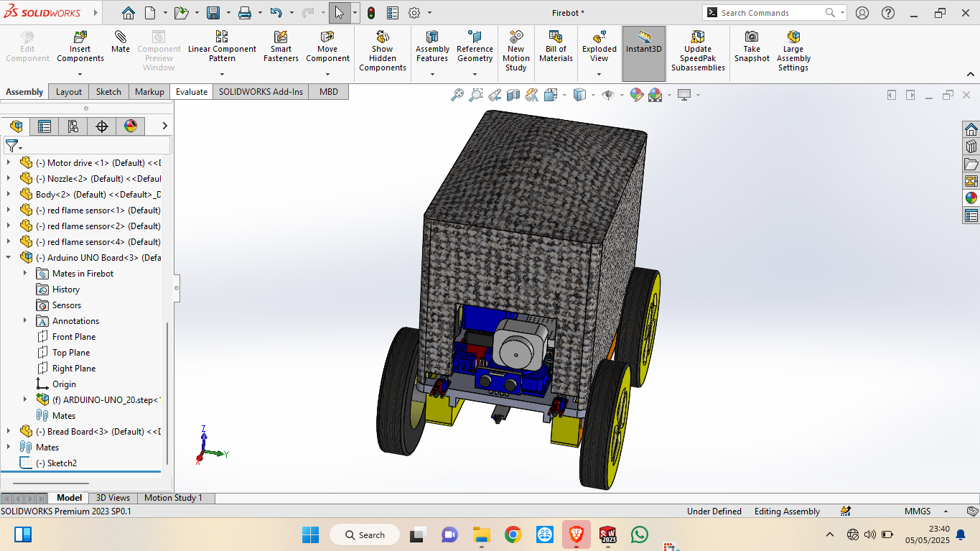Switch to the PropertyManager panel tab
The width and height of the screenshot is (980, 551).
click(45, 126)
